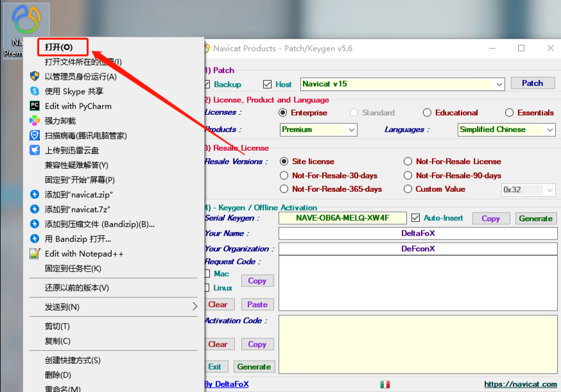This screenshot has height=392, width=561.
Task: Click the administrator shield icon entry
Action: click(35, 76)
